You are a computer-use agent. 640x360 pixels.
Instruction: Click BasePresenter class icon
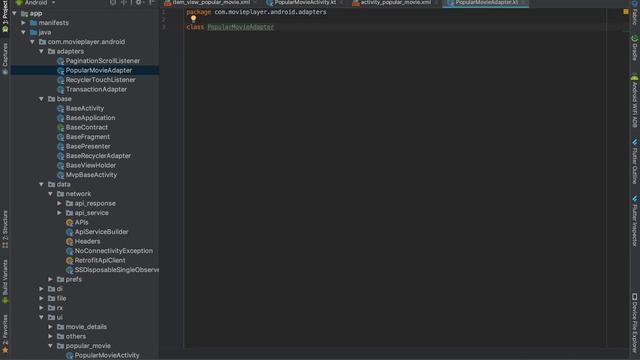pyautogui.click(x=61, y=147)
